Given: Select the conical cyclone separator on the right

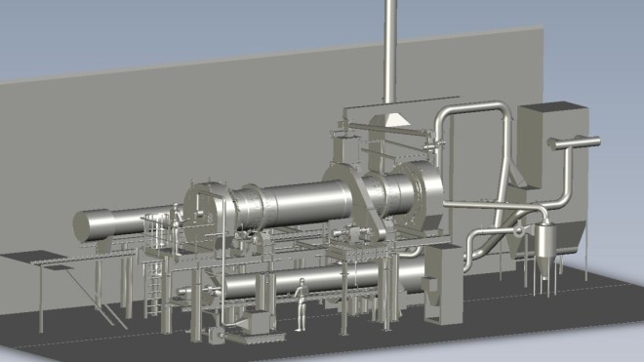Looking at the screenshot, I should pyautogui.click(x=545, y=251).
